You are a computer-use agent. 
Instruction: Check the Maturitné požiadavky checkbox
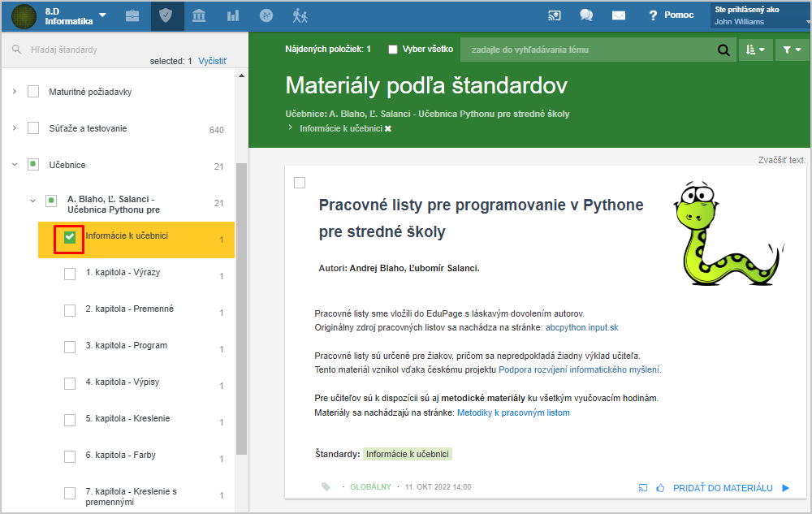tap(33, 92)
